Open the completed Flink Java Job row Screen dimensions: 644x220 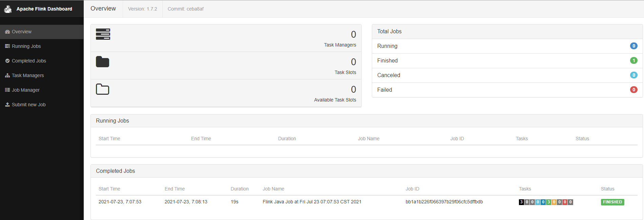click(x=366, y=202)
